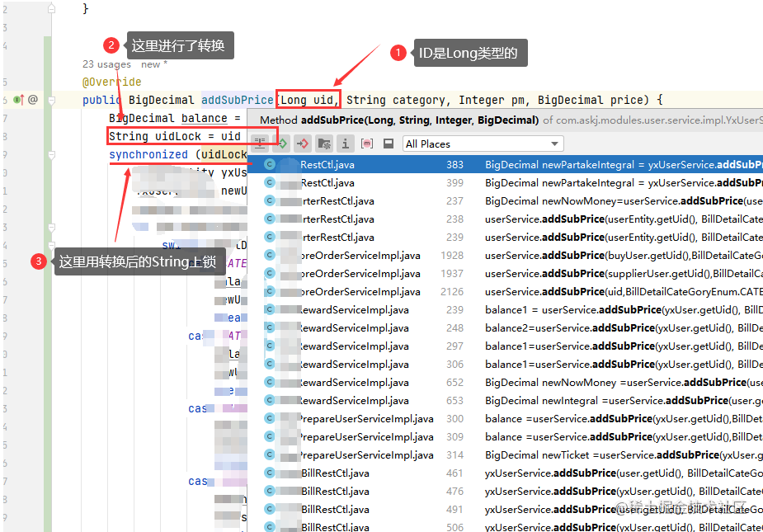Screen dimensions: 763x532
Task: Click the 'synchronized' keyword
Action: point(148,154)
